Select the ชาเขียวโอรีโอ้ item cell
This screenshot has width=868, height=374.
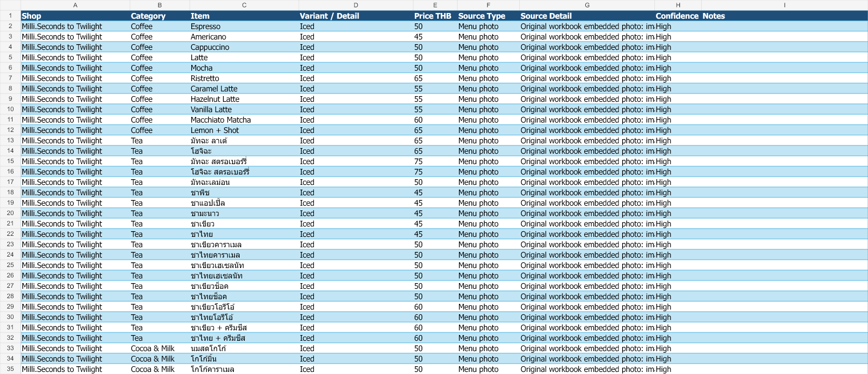pos(244,307)
